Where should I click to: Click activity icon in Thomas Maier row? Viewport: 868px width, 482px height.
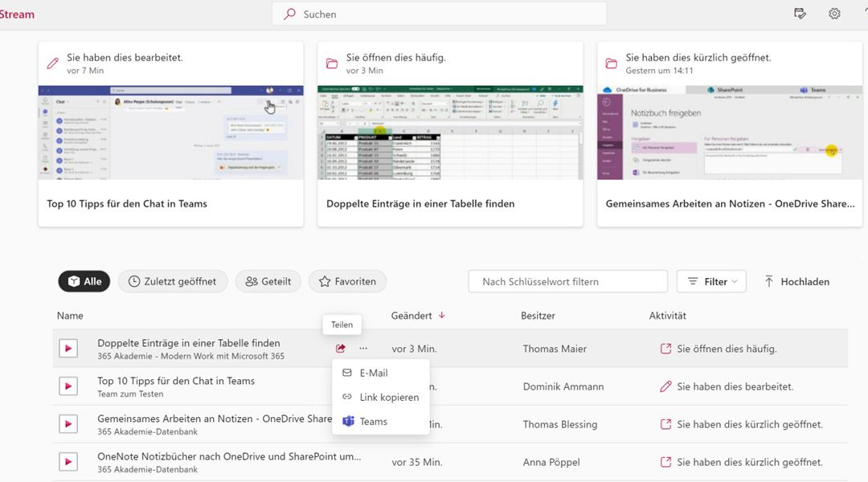(x=665, y=349)
